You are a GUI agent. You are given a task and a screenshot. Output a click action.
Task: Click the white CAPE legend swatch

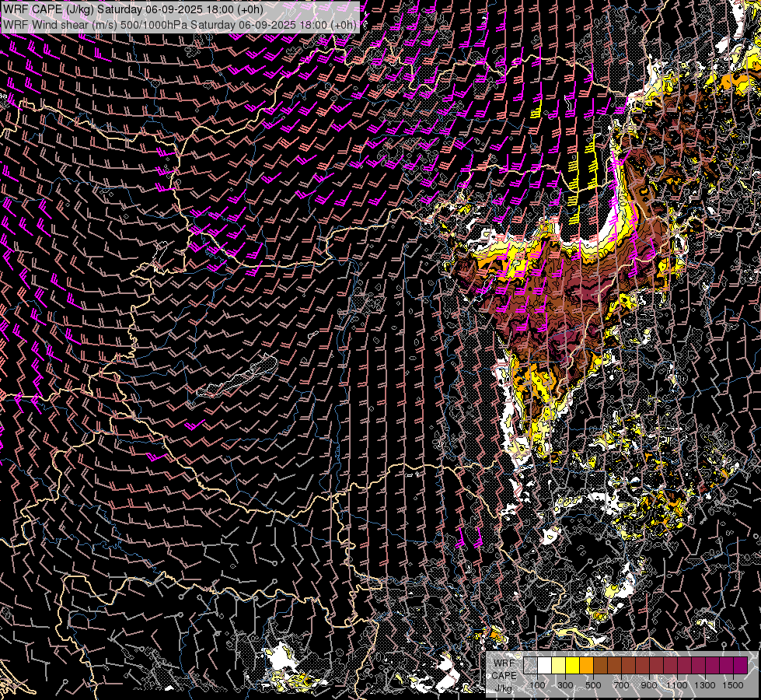(x=545, y=665)
